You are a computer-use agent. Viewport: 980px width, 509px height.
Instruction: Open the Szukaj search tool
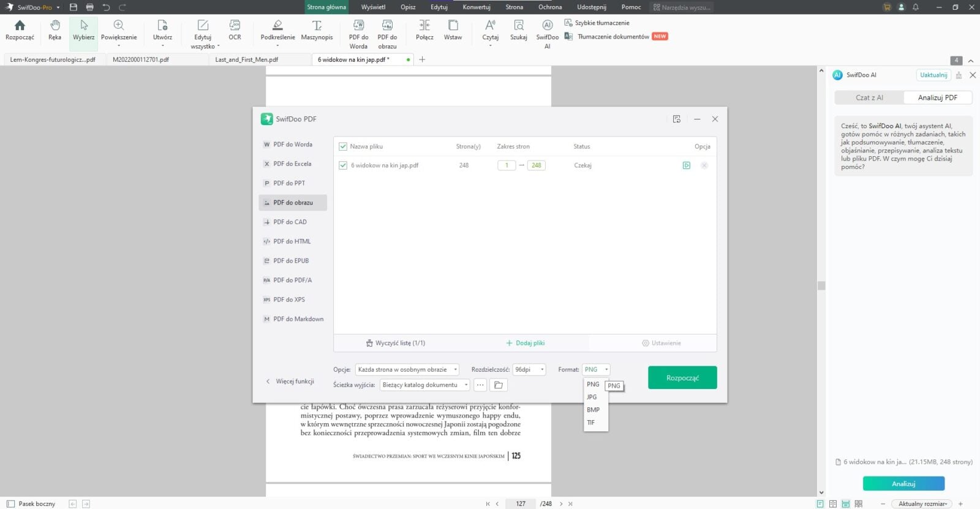pyautogui.click(x=518, y=30)
